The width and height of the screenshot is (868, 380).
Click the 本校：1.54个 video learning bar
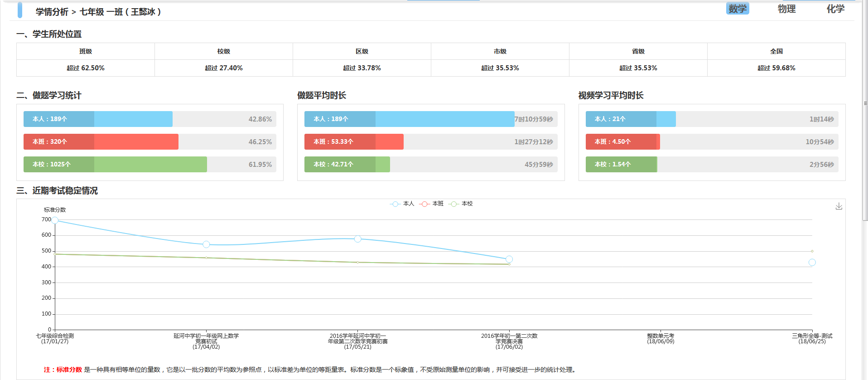tap(622, 164)
